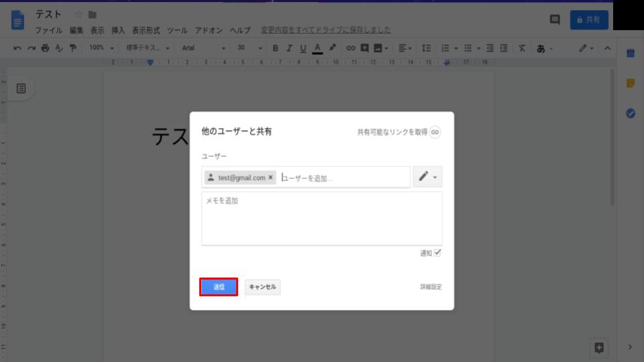Toggle Italic formatting
The width and height of the screenshot is (644, 362).
click(x=289, y=48)
